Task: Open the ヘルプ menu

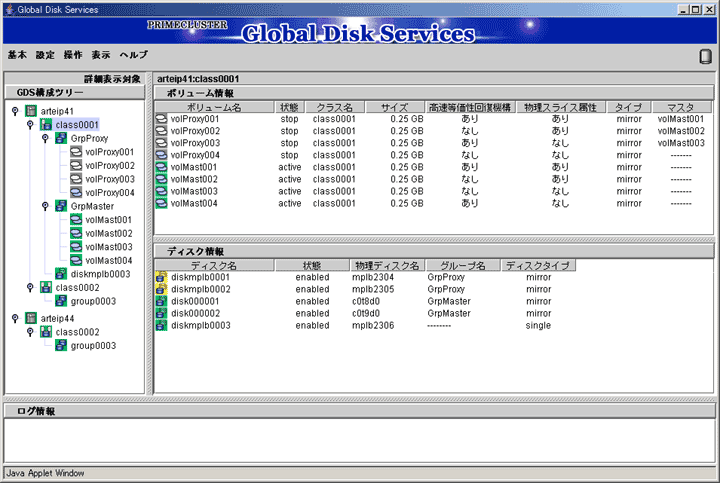Action: (x=134, y=55)
